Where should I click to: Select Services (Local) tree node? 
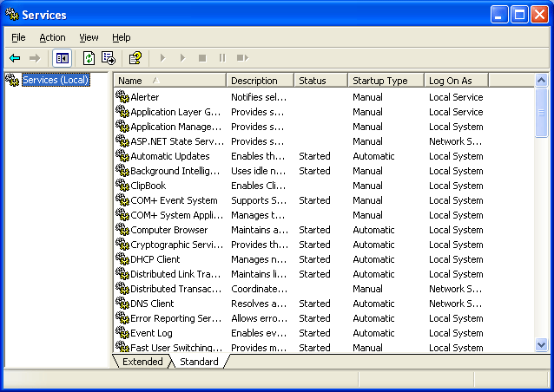56,80
